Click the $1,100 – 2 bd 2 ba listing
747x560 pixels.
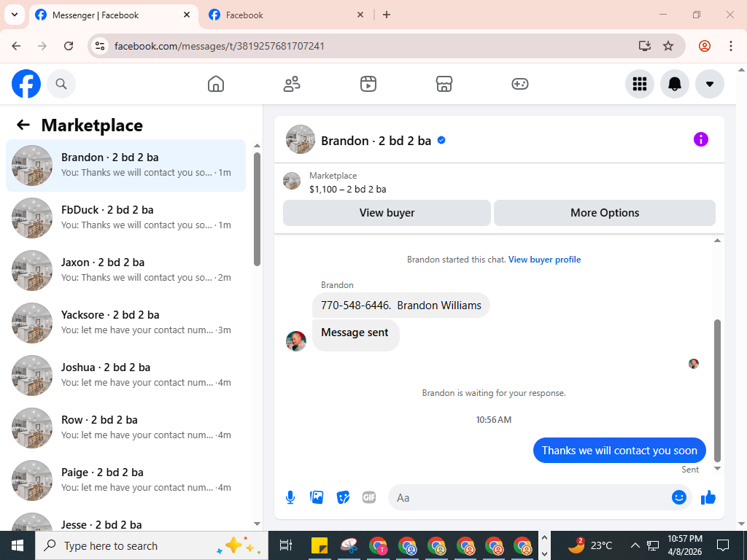click(348, 189)
